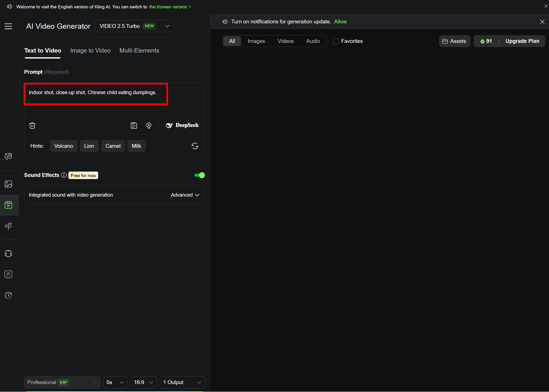This screenshot has height=392, width=549.
Task: Open the hamburger menu at top left
Action: click(8, 26)
